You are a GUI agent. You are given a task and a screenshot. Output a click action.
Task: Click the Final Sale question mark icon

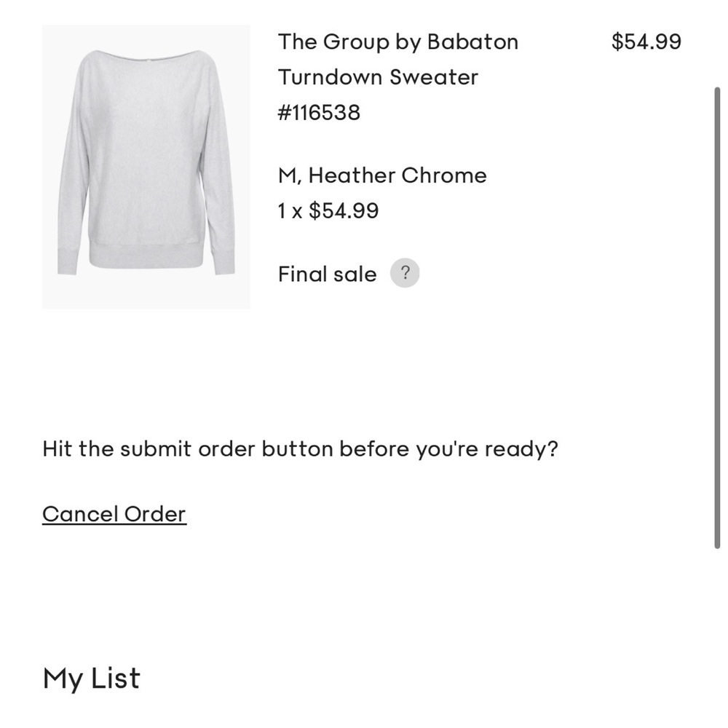tap(405, 272)
